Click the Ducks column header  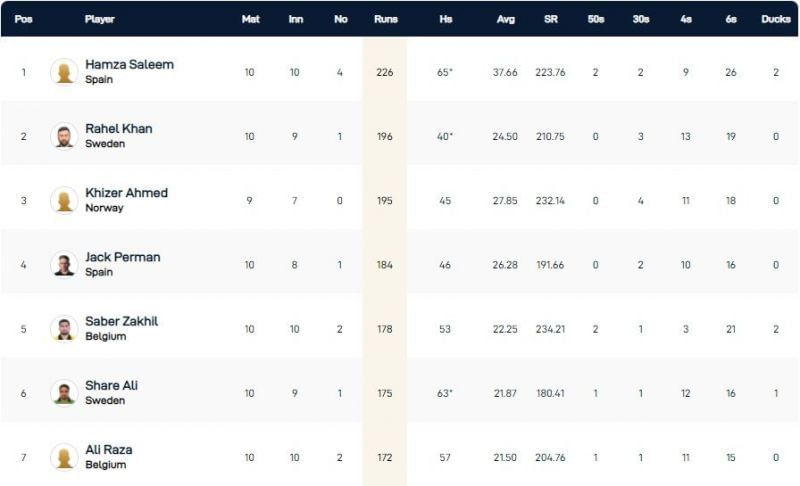click(x=775, y=19)
